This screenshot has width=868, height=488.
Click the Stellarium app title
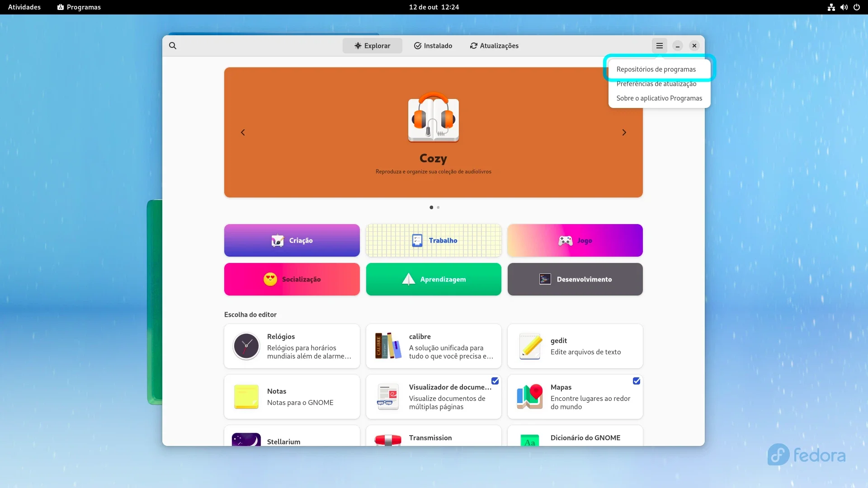[x=283, y=442]
